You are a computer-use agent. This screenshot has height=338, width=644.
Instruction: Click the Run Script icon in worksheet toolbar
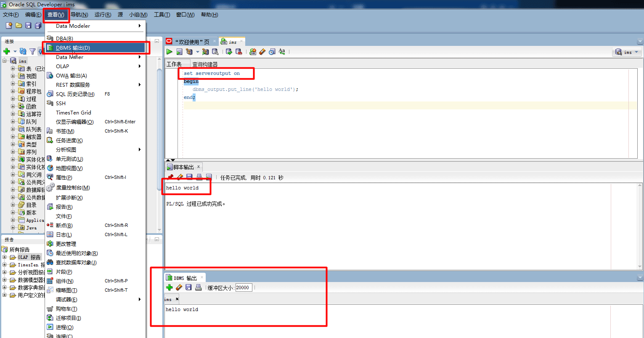[179, 52]
